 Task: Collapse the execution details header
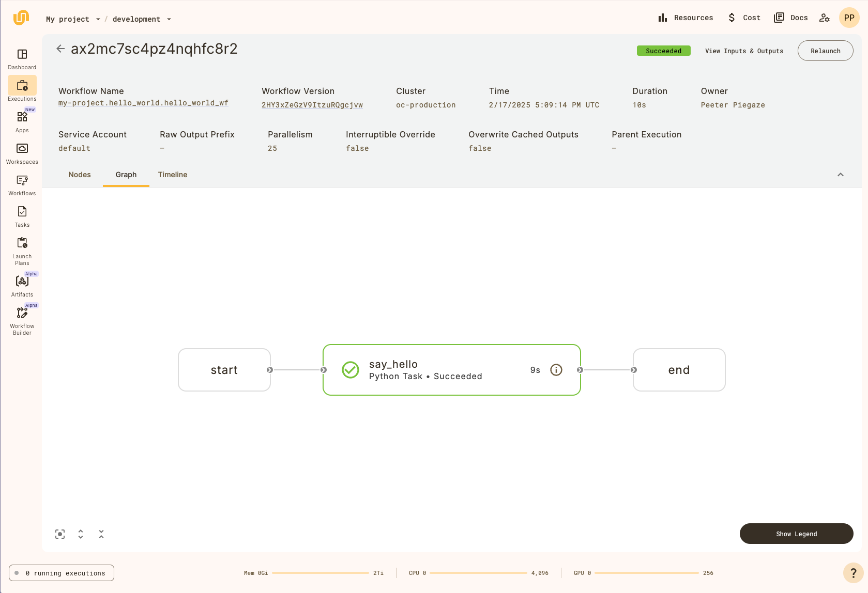pos(841,175)
